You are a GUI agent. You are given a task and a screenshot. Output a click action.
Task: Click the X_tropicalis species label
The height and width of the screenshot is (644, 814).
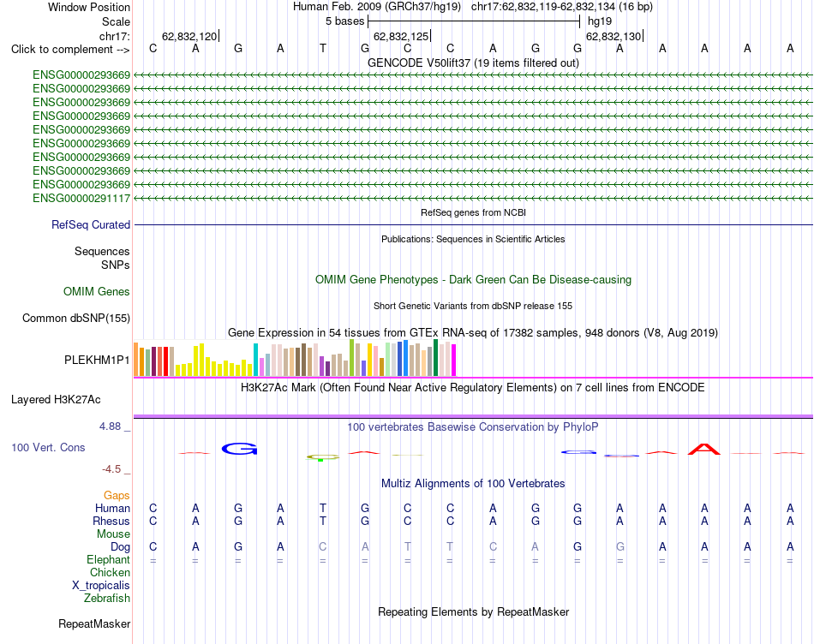click(x=101, y=586)
